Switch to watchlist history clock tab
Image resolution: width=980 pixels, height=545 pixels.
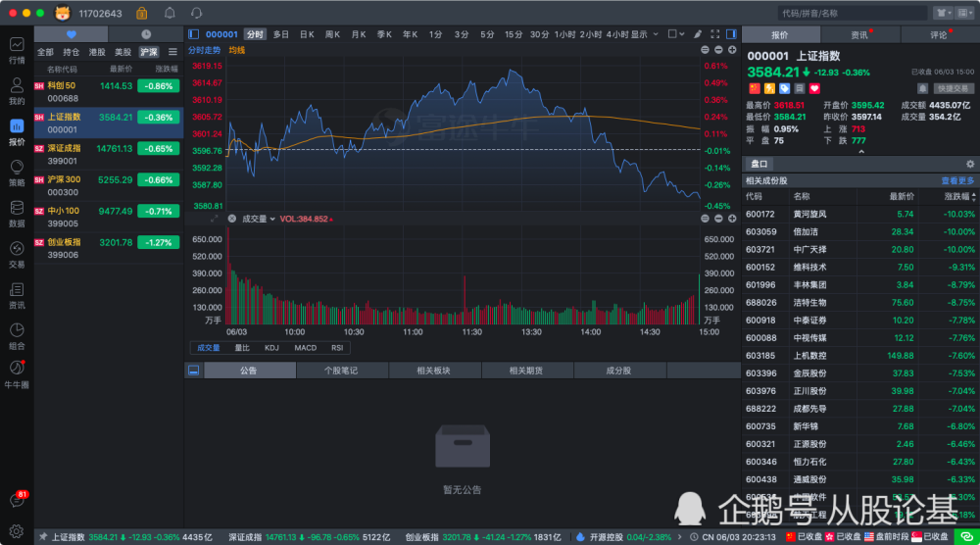pos(146,34)
